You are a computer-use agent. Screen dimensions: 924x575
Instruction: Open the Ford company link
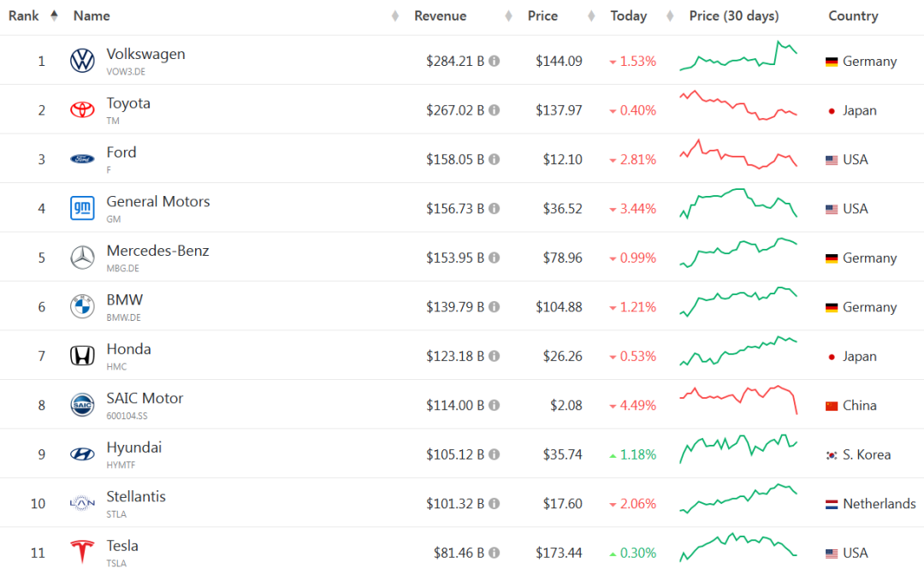coord(121,152)
